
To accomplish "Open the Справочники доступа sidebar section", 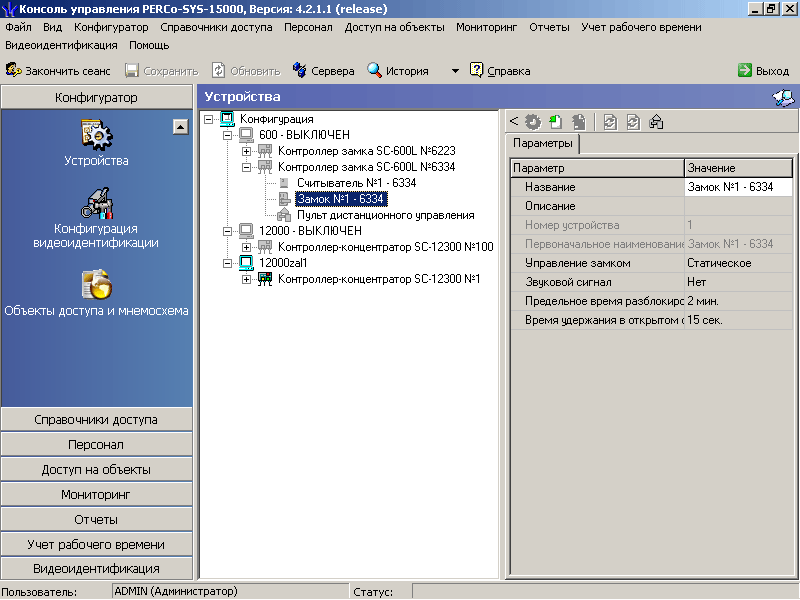I will pos(96,419).
